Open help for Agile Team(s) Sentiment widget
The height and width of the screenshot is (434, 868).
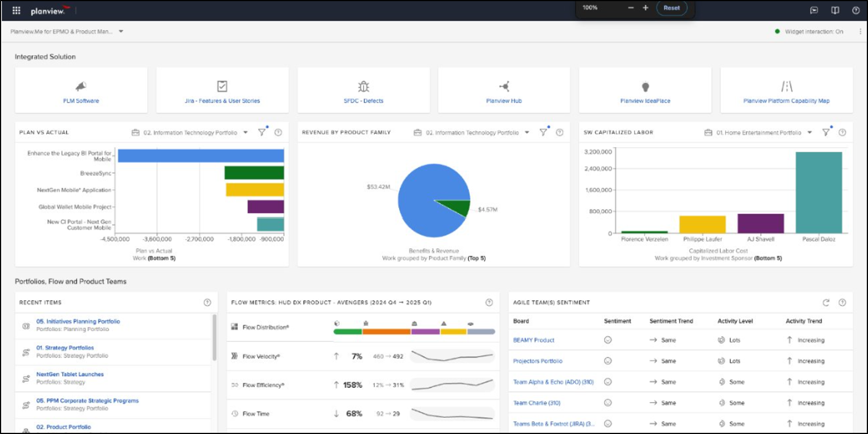click(x=842, y=303)
